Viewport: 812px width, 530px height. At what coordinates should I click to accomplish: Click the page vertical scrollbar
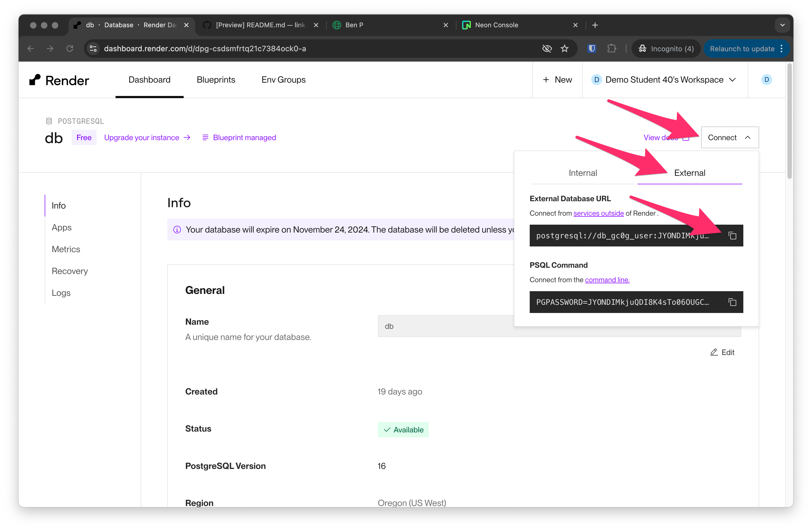789,121
